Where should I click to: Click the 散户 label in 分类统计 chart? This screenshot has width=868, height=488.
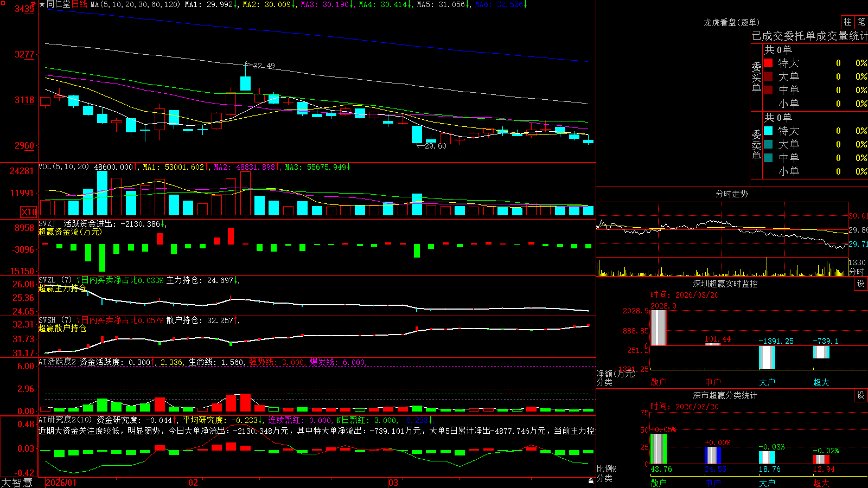click(659, 483)
